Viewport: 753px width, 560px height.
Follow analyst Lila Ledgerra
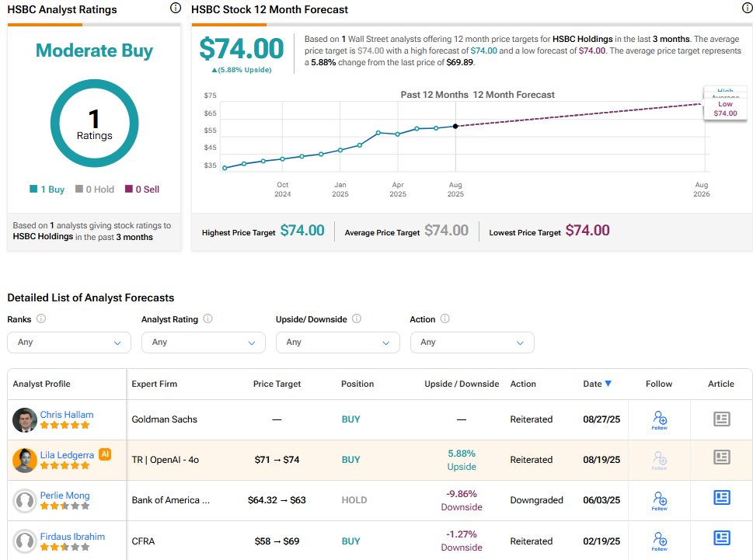(x=659, y=460)
